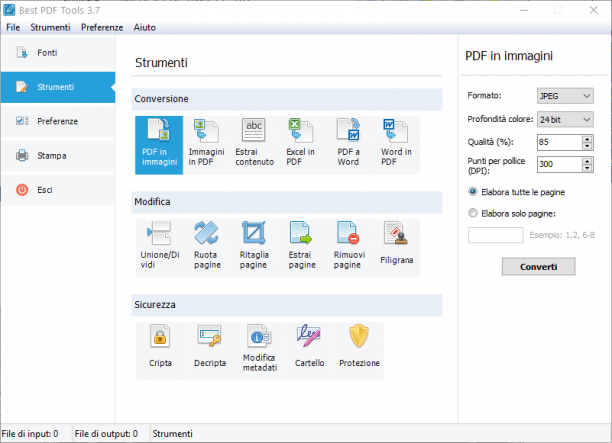Screen dimensions: 612x443
Task: Select Elabora tutte le pagine option
Action: [516, 192]
